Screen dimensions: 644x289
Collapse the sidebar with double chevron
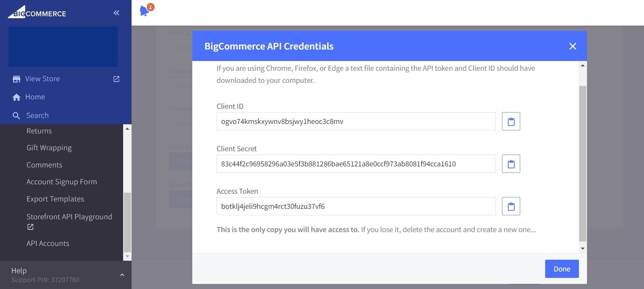pyautogui.click(x=116, y=13)
